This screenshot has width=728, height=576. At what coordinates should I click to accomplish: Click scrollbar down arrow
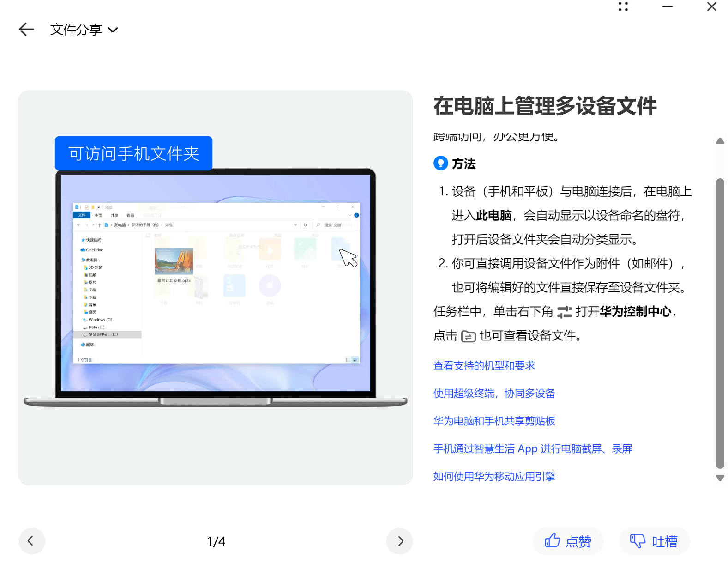(x=720, y=478)
